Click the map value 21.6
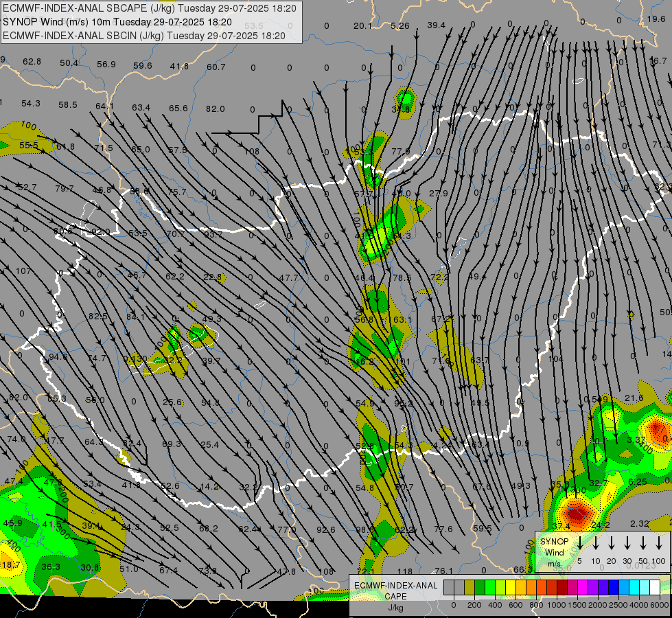Image resolution: width=672 pixels, height=618 pixels. point(634,398)
